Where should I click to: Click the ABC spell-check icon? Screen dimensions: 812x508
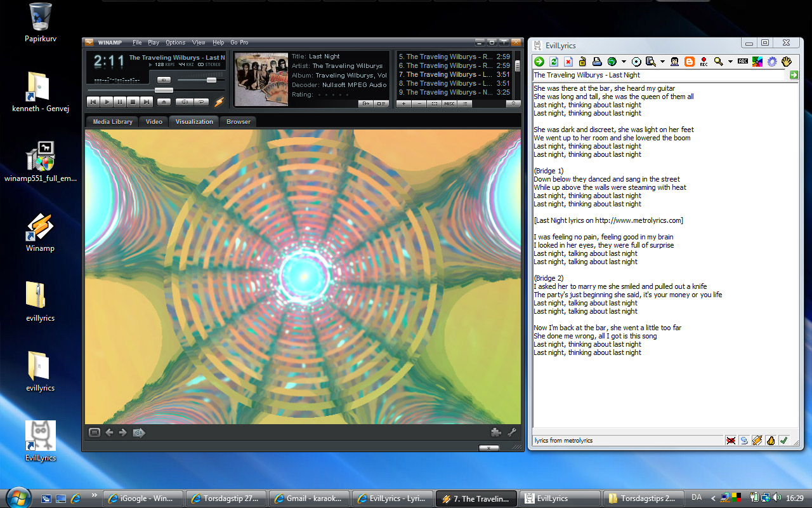(x=743, y=62)
